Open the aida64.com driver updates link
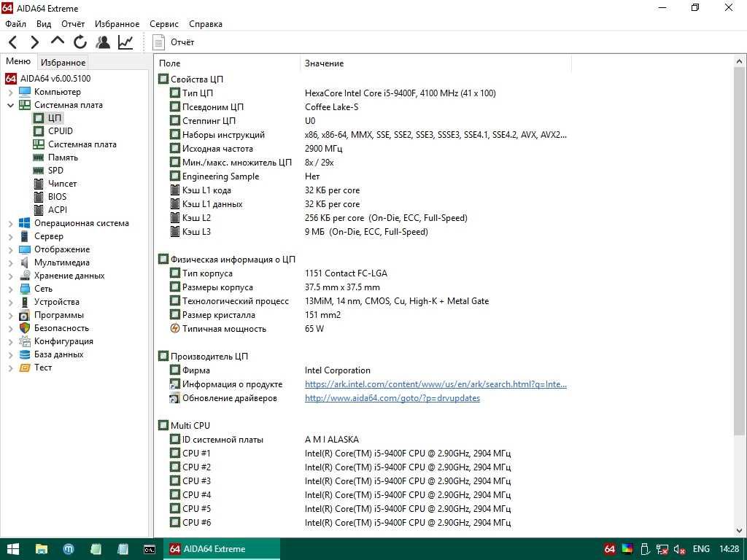The image size is (747, 560). (392, 398)
